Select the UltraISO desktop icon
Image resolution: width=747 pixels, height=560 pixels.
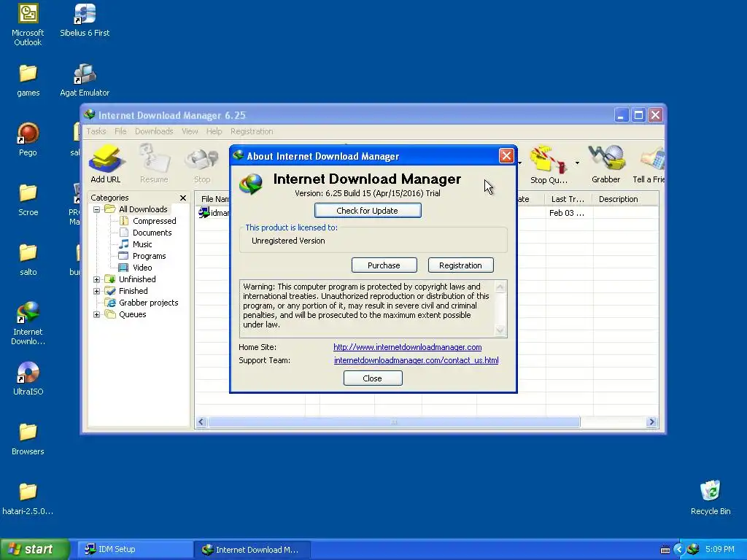pos(28,379)
